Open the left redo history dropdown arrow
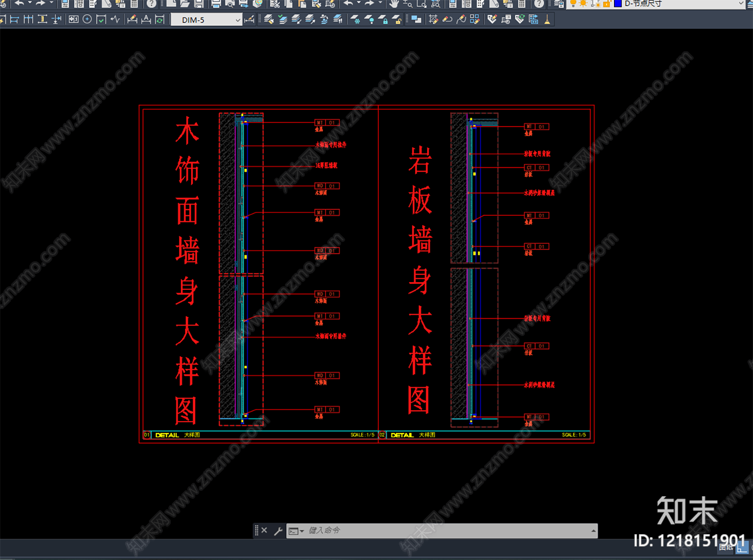Image resolution: width=753 pixels, height=560 pixels. 51,3
